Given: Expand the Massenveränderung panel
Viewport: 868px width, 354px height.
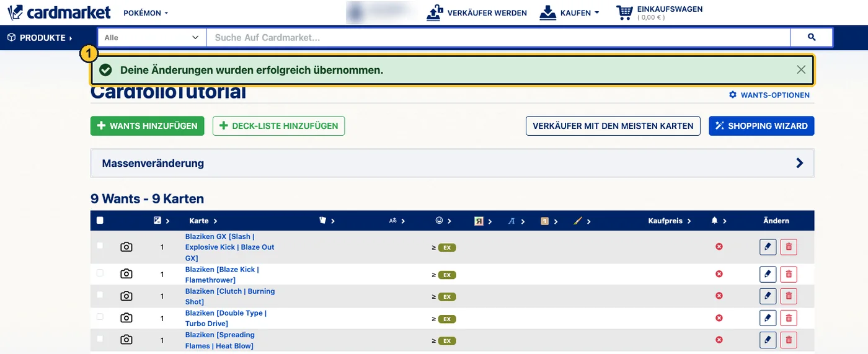Looking at the screenshot, I should (452, 163).
